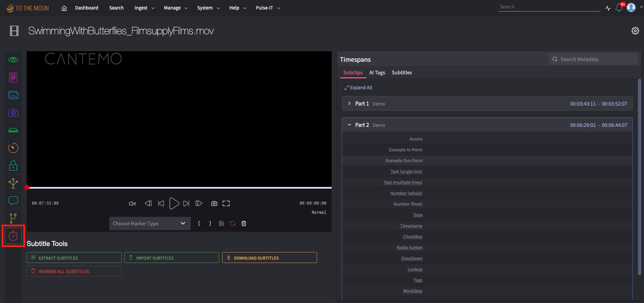The width and height of the screenshot is (644, 303).
Task: Open the activity pulse icon
Action: 608,8
